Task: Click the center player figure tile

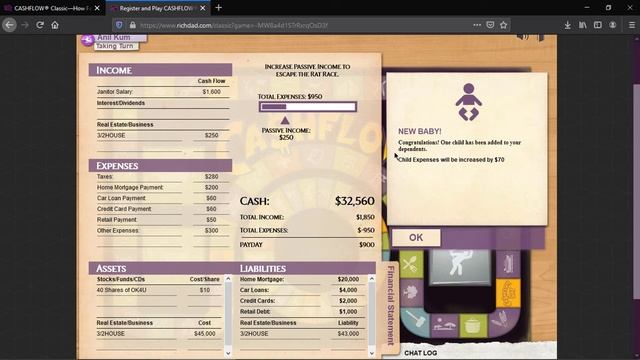Action: [x=460, y=267]
